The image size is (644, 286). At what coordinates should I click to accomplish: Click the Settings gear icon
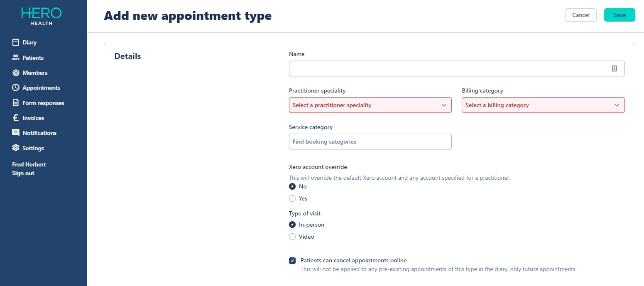click(x=16, y=148)
